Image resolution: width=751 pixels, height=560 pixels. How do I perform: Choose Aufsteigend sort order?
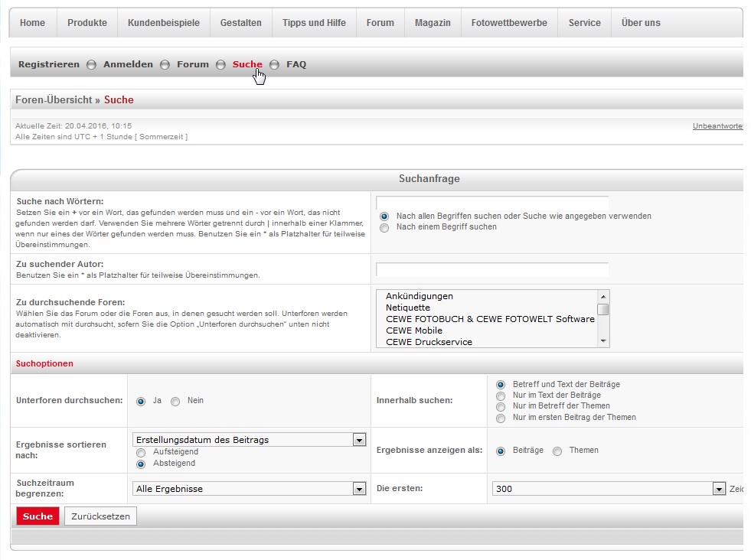tap(140, 453)
